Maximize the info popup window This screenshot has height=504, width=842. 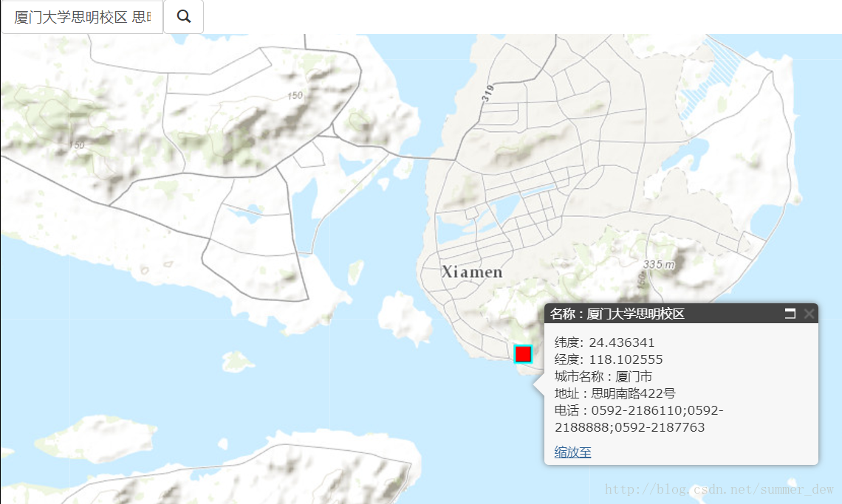point(790,314)
